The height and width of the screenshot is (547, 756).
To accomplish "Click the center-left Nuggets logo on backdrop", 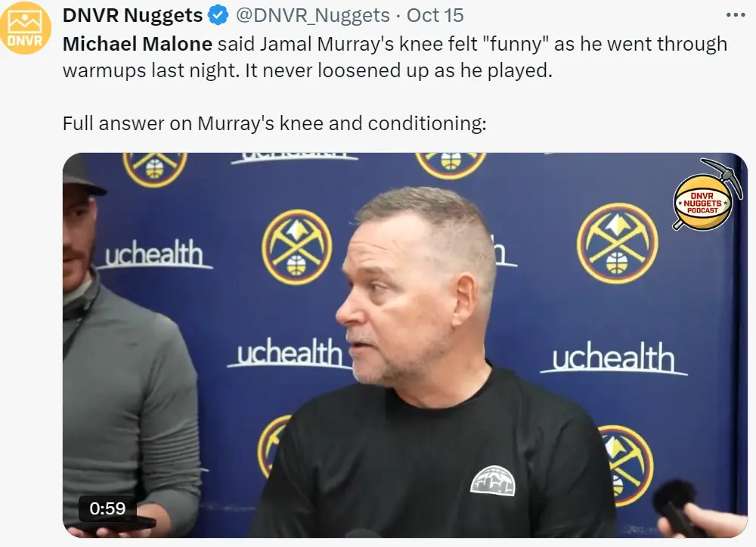I will [296, 247].
